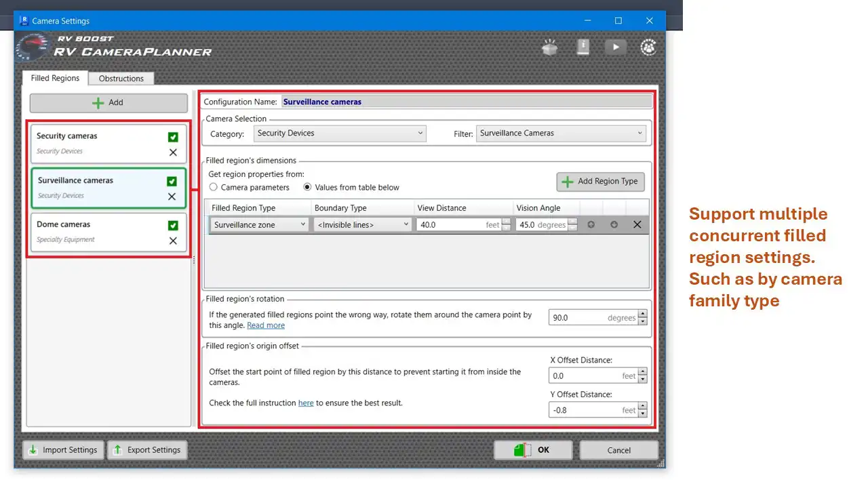Image resolution: width=868 pixels, height=488 pixels.
Task: Click the open box icon in header
Action: point(549,47)
